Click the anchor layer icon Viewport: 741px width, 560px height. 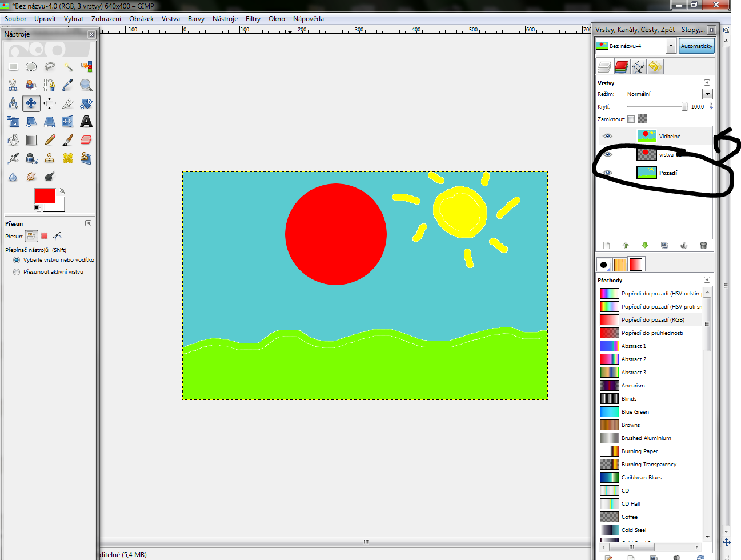click(x=684, y=246)
